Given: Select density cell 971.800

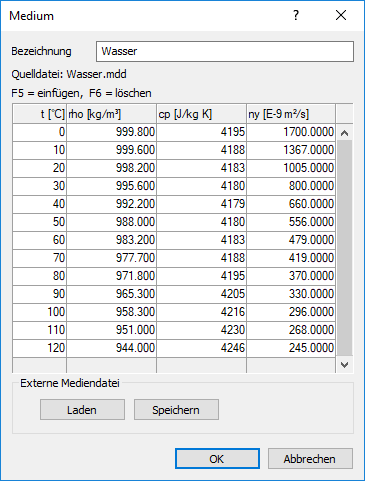Looking at the screenshot, I should tap(112, 276).
